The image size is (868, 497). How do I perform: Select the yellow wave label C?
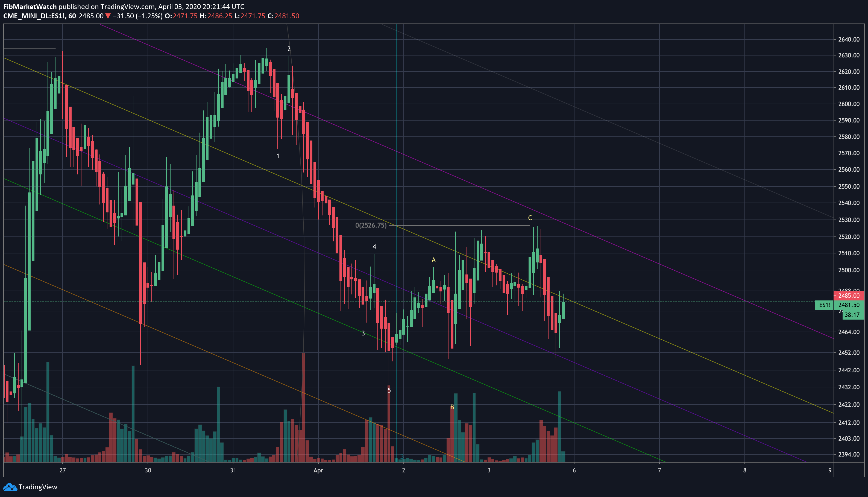click(x=530, y=218)
